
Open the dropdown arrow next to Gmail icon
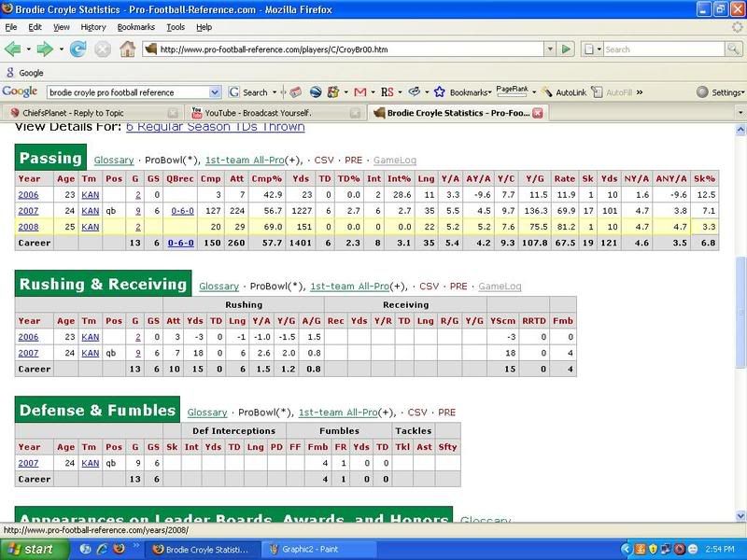coord(373,92)
